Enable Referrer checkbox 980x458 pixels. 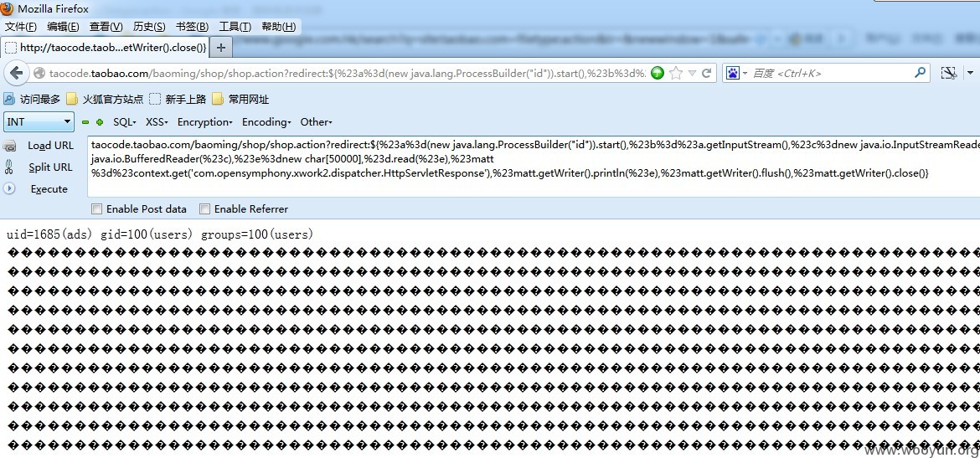[204, 208]
